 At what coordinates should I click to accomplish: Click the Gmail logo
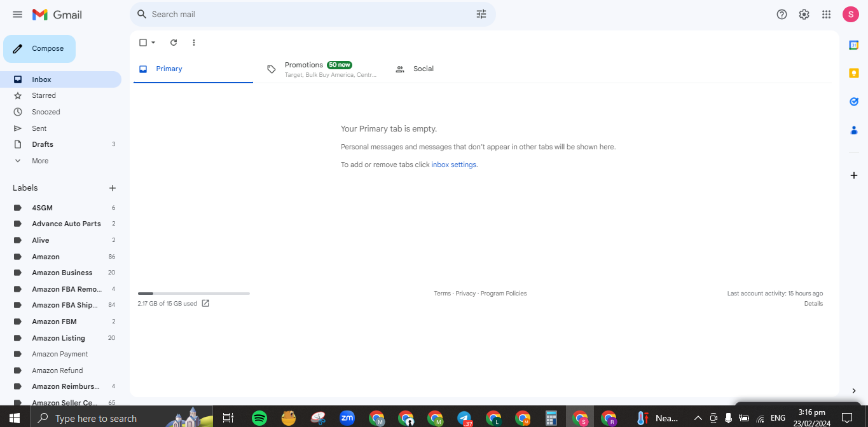[57, 14]
